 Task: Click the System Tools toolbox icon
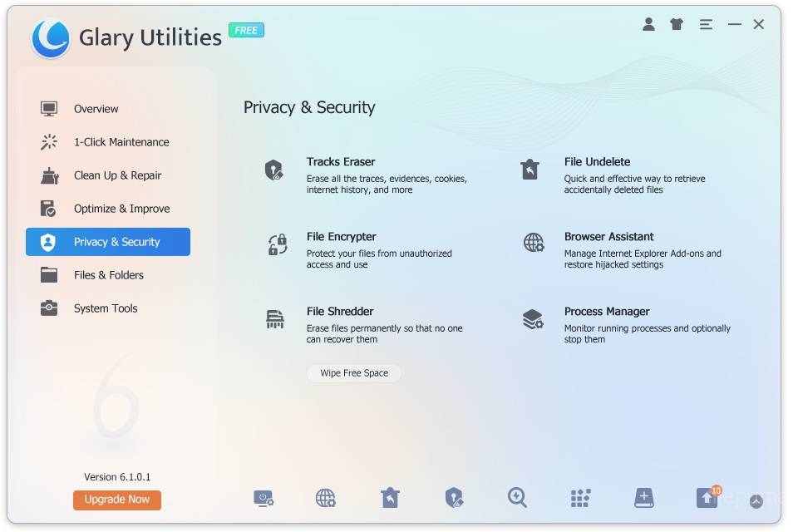pos(49,308)
